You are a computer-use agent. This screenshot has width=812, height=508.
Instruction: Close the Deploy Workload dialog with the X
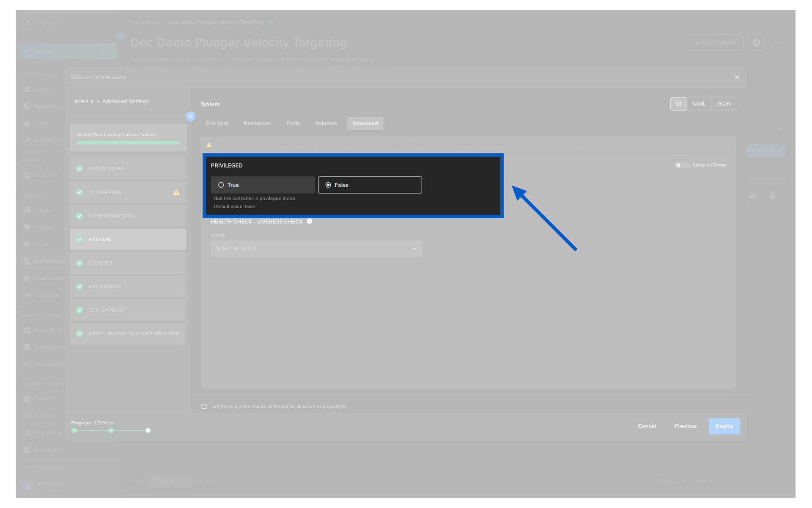tap(737, 77)
